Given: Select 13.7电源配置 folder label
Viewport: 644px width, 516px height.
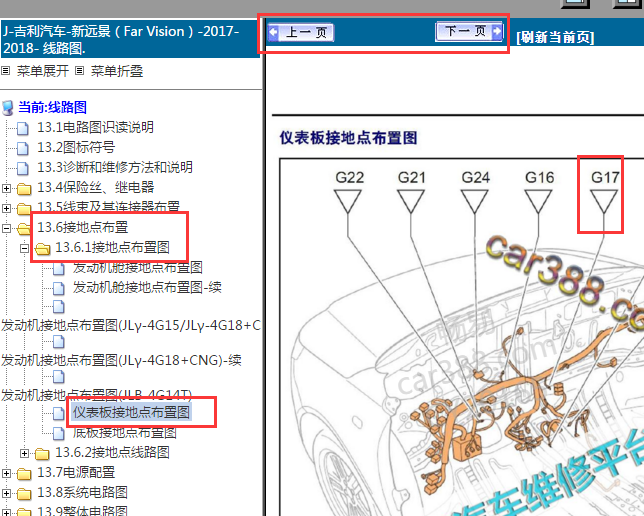Looking at the screenshot, I should (76, 472).
